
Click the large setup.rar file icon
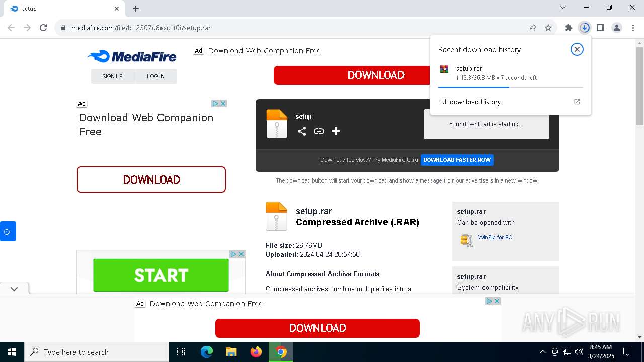pyautogui.click(x=276, y=216)
